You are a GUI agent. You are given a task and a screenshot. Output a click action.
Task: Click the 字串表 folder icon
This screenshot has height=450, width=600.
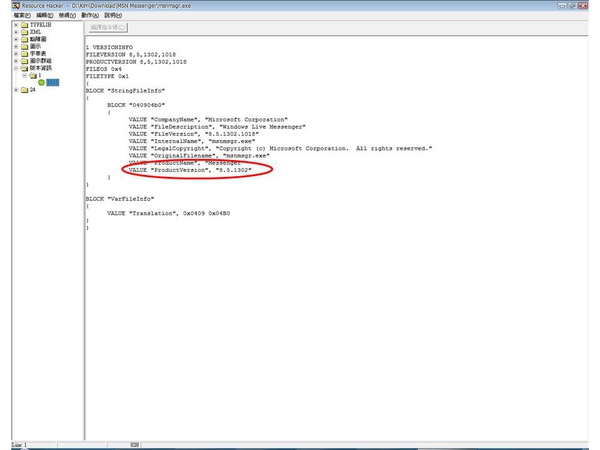pyautogui.click(x=24, y=54)
